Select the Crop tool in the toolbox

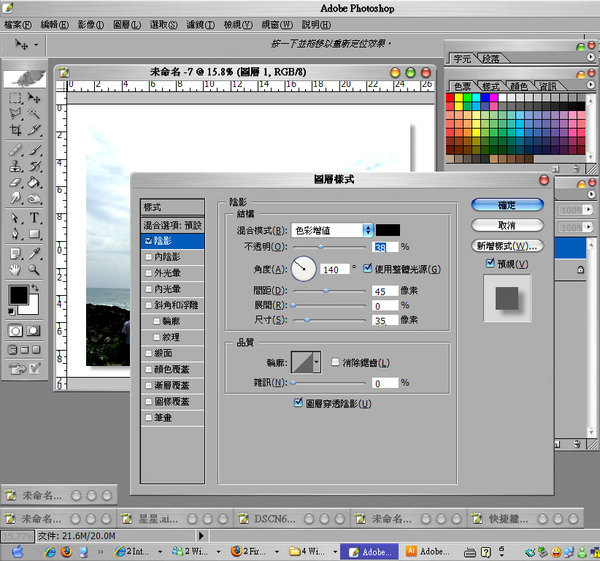tap(16, 131)
